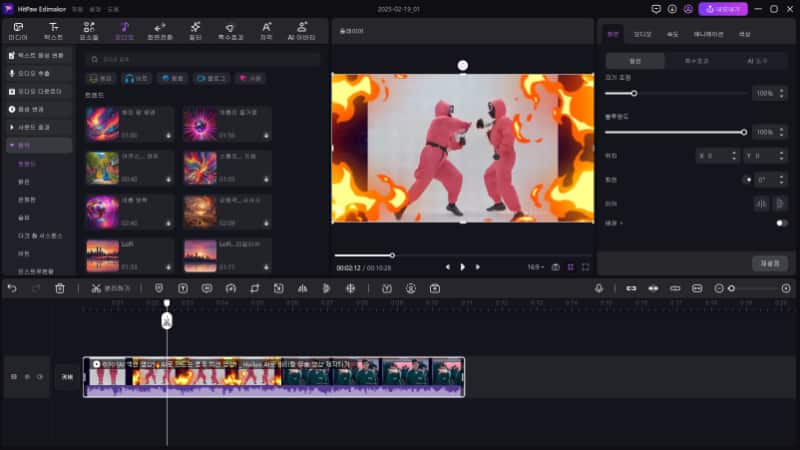
Task: Open the Speed tab in properties panel
Action: tap(674, 33)
